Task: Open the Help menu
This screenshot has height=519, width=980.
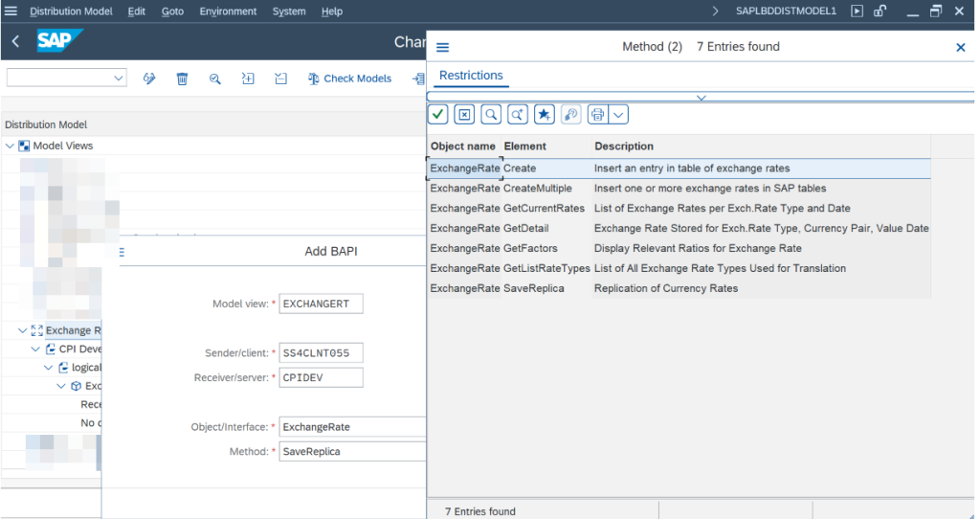Action: [332, 11]
